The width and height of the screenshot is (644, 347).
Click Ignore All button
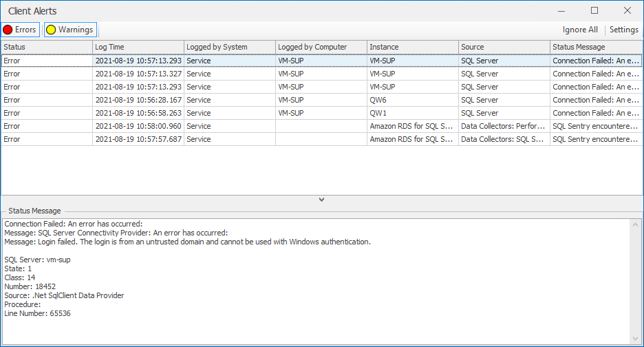(x=580, y=30)
